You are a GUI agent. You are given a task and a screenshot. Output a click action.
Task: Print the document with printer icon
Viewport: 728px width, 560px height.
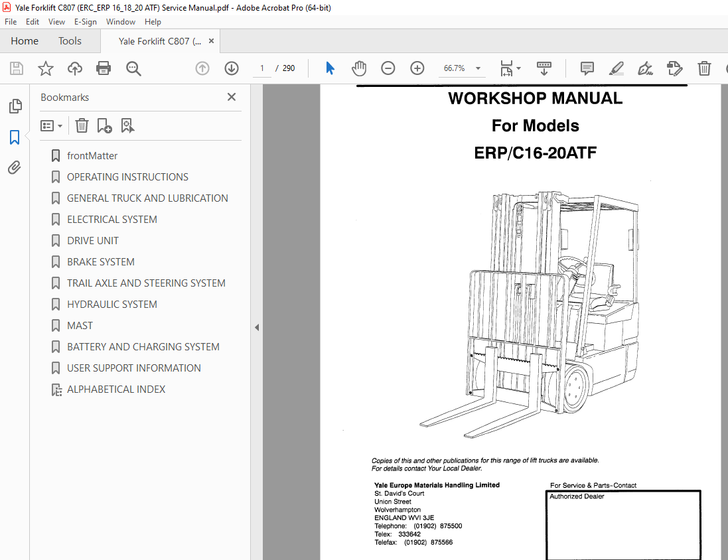click(104, 68)
